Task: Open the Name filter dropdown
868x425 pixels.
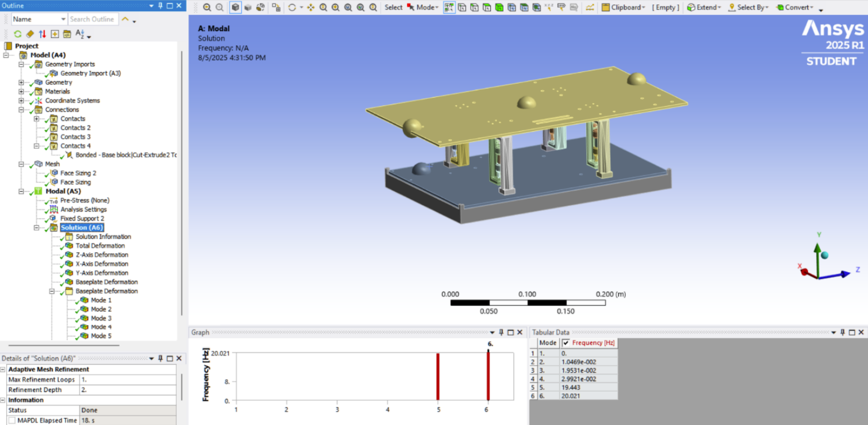Action: click(x=63, y=20)
